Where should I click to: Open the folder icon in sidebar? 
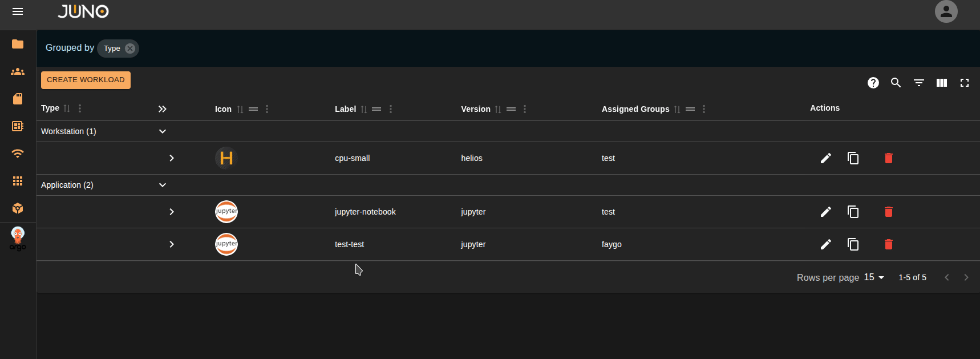[18, 44]
